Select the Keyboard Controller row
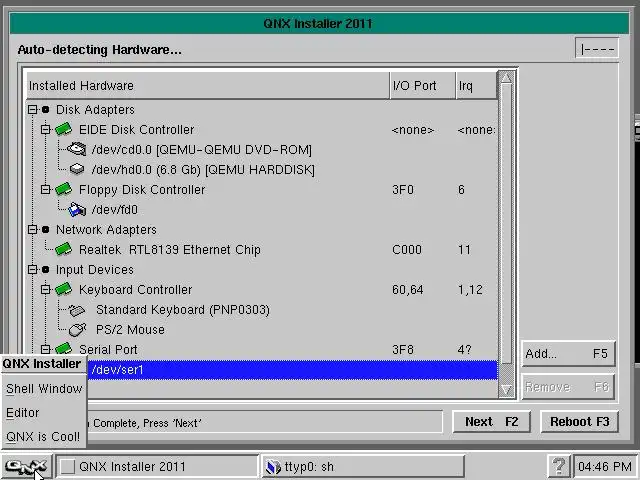Viewport: 640px width, 480px height. [x=262, y=289]
